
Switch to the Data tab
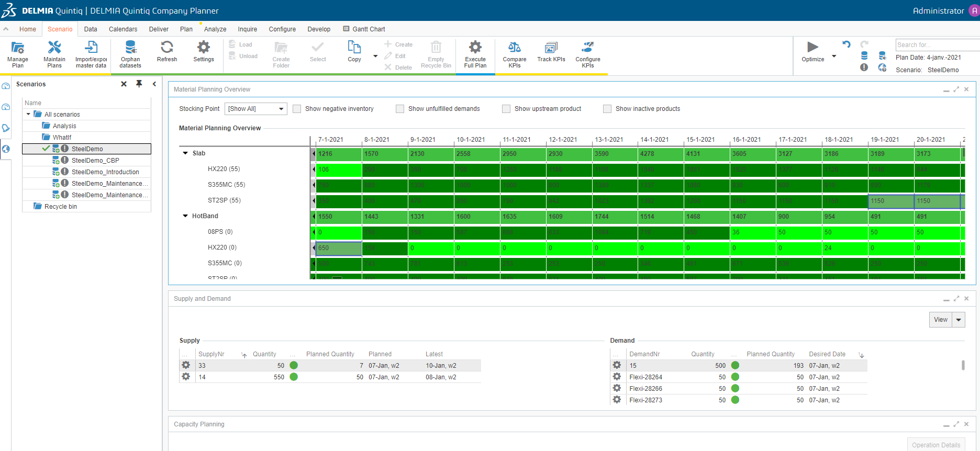click(x=91, y=29)
